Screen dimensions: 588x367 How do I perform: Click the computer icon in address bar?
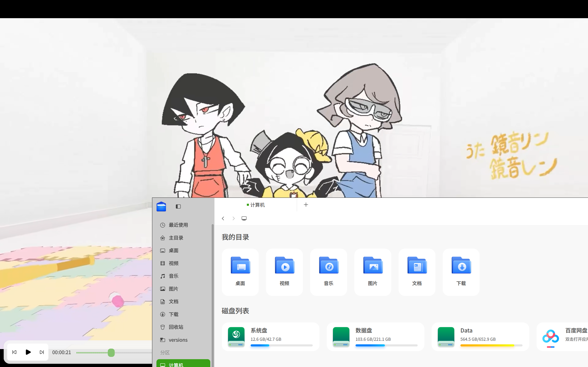coord(244,218)
